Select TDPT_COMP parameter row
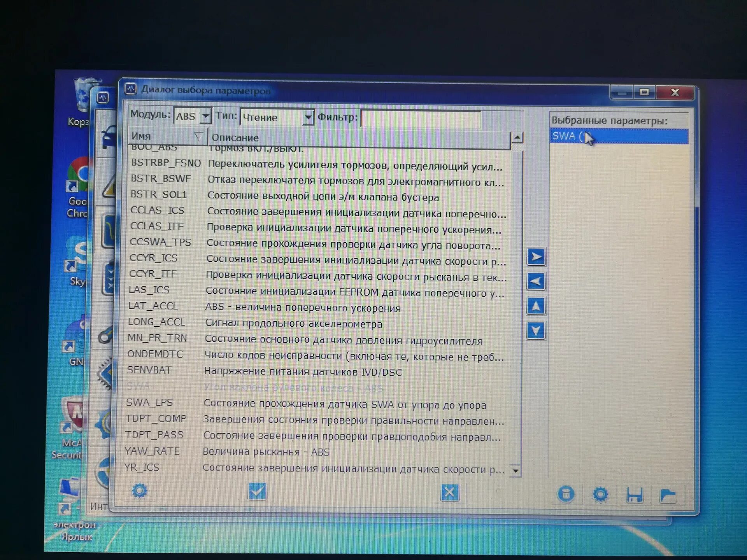 315,420
